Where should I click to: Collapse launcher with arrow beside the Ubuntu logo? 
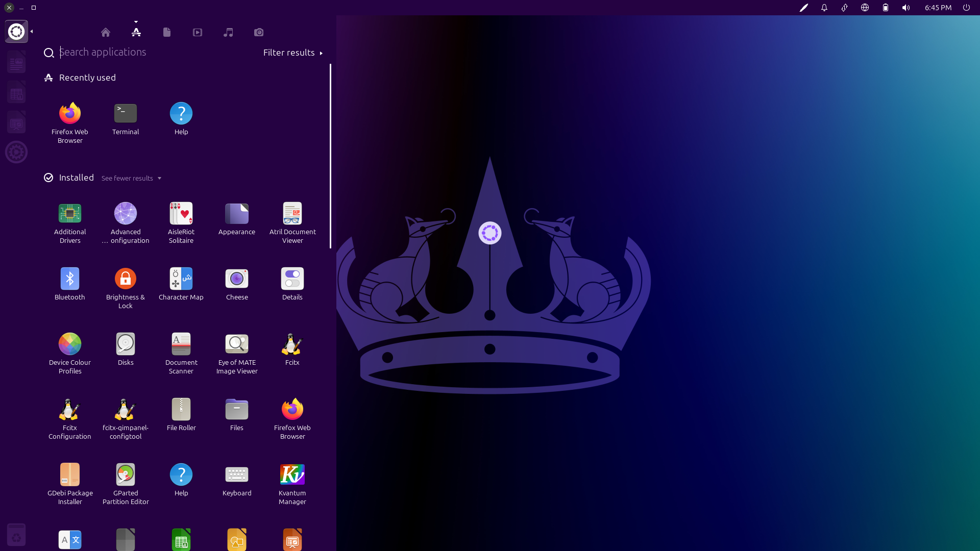tap(32, 32)
